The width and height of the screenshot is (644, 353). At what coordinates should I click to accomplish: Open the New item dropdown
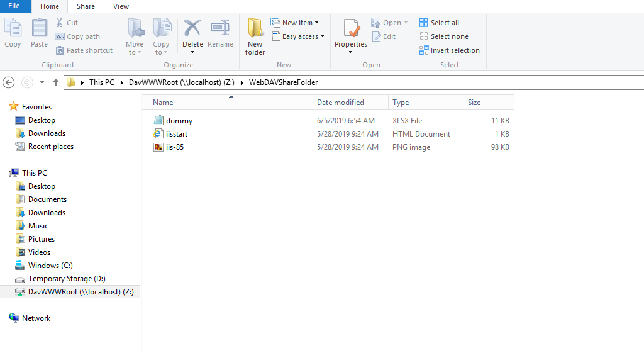tap(295, 23)
